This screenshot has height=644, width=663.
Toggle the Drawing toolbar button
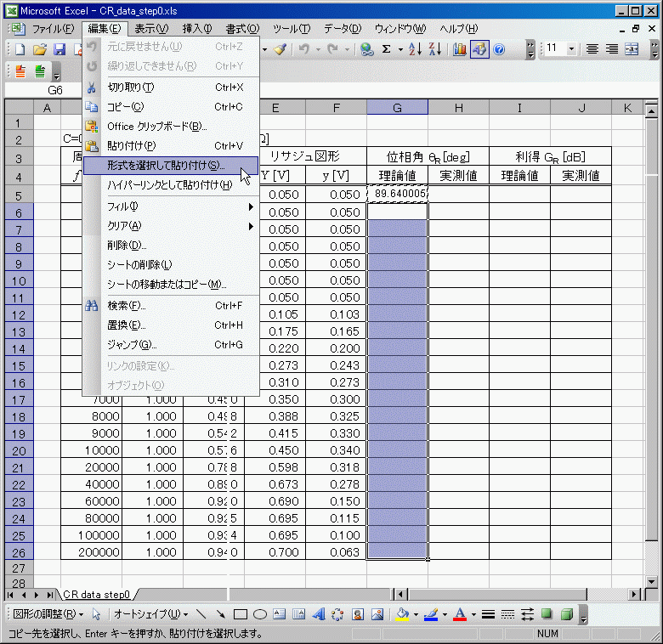point(479,49)
